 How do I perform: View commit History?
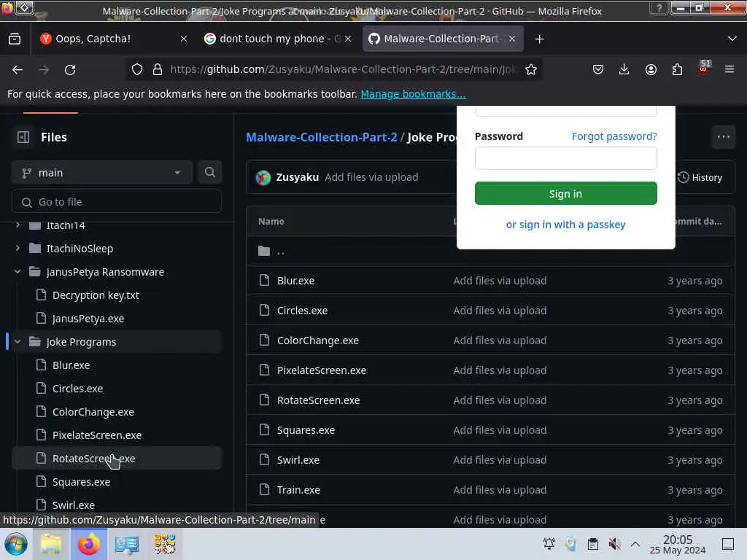(700, 178)
